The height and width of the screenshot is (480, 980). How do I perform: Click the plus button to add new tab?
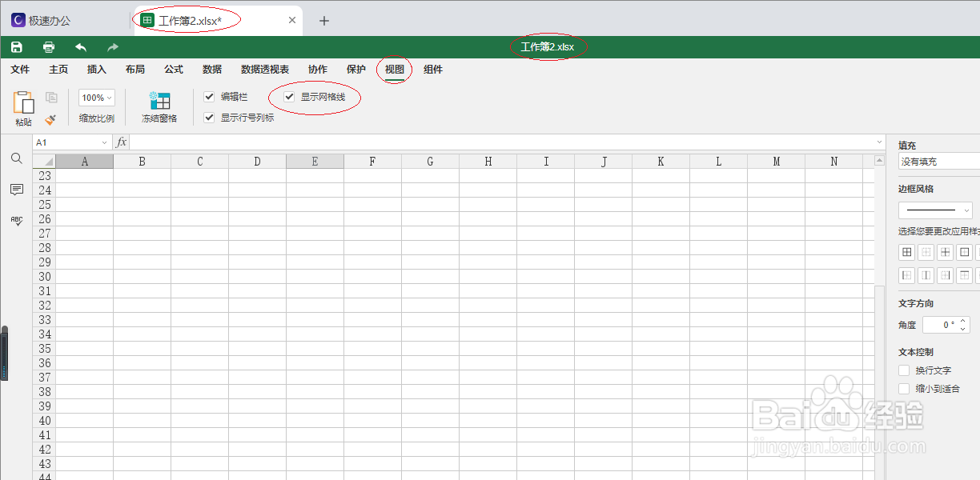click(x=324, y=21)
